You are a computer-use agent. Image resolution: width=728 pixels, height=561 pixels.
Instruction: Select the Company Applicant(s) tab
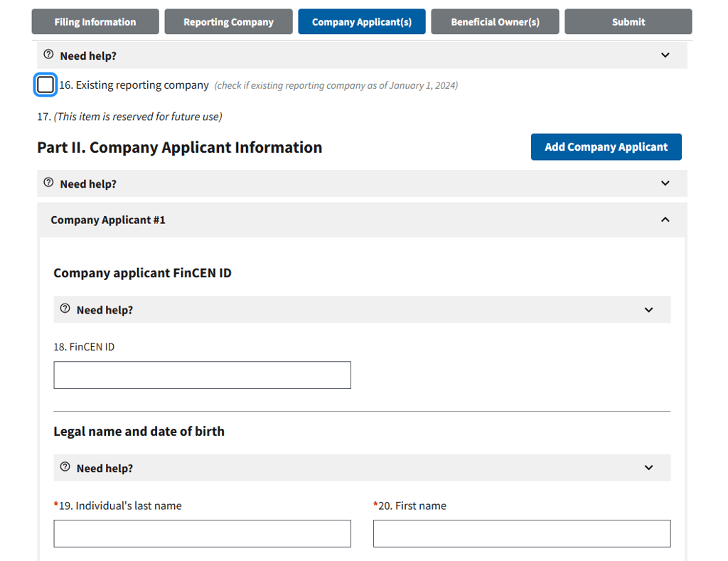362,22
